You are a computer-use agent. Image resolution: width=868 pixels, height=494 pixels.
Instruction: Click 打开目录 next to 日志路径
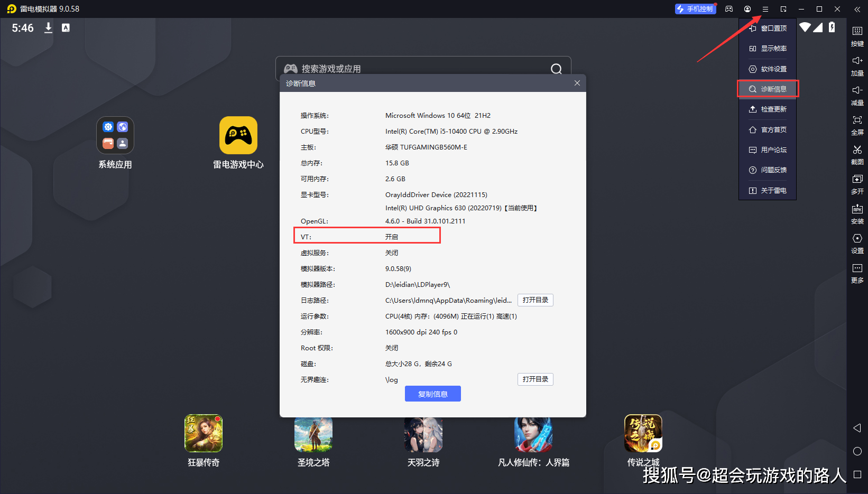535,300
